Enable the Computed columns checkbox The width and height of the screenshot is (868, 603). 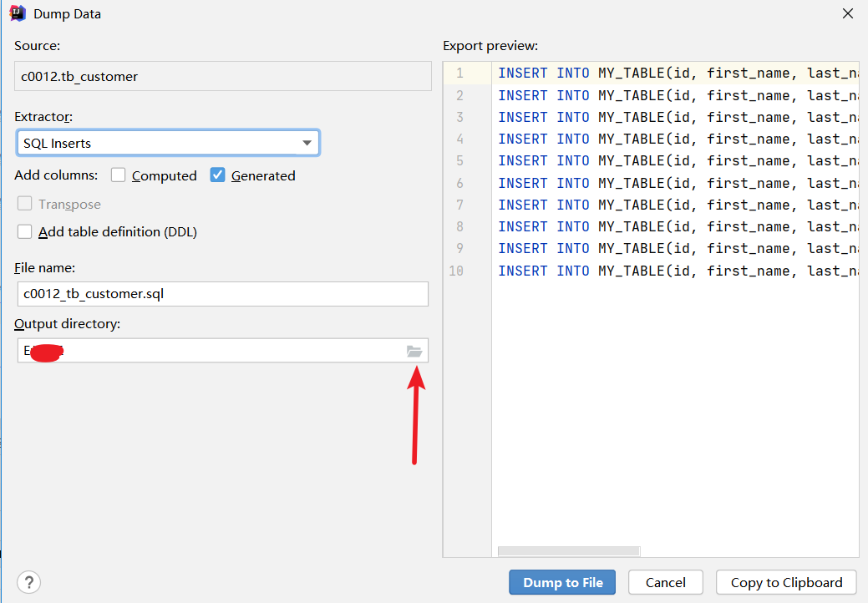tap(118, 175)
